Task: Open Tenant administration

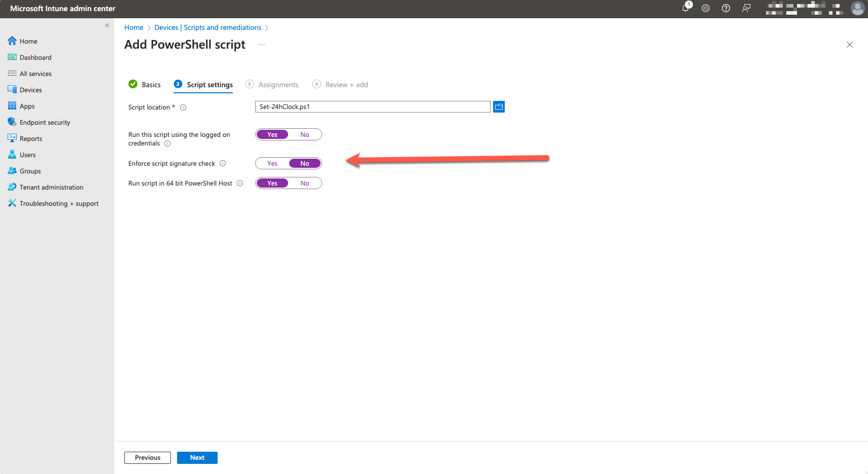Action: point(51,187)
